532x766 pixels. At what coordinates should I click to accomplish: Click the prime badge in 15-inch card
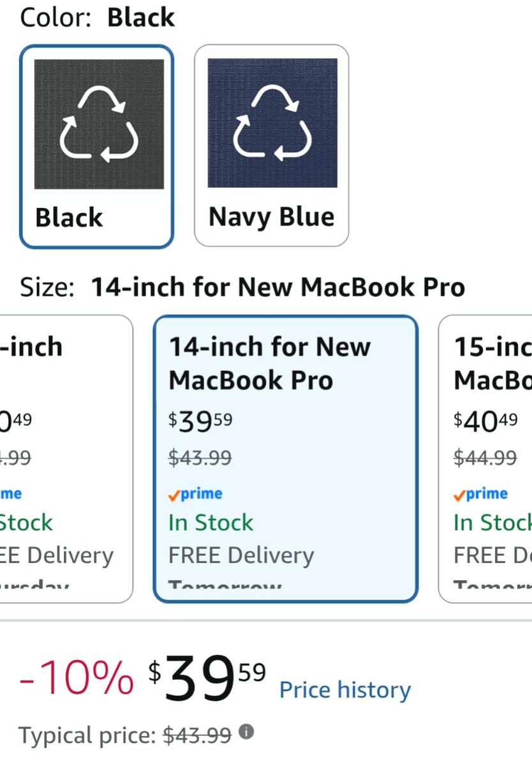point(481,493)
